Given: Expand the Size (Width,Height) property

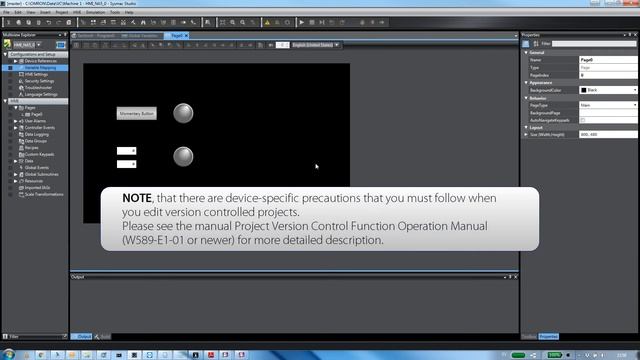Looking at the screenshot, I should click(526, 134).
